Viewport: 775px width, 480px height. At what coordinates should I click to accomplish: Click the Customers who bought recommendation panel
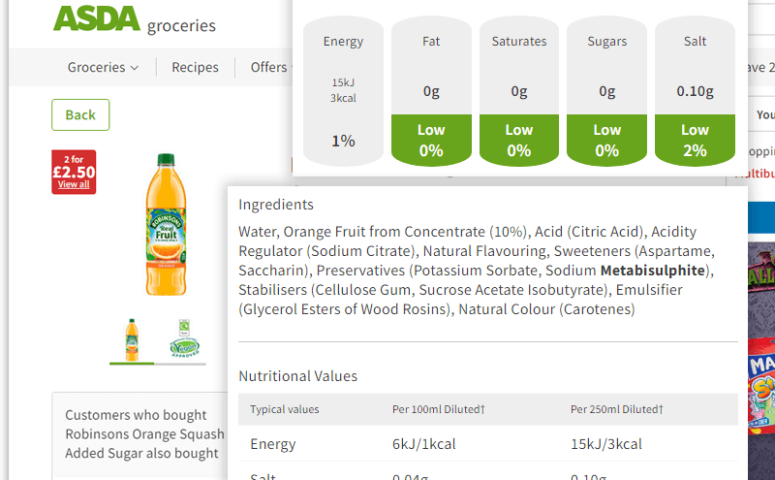tap(140, 436)
